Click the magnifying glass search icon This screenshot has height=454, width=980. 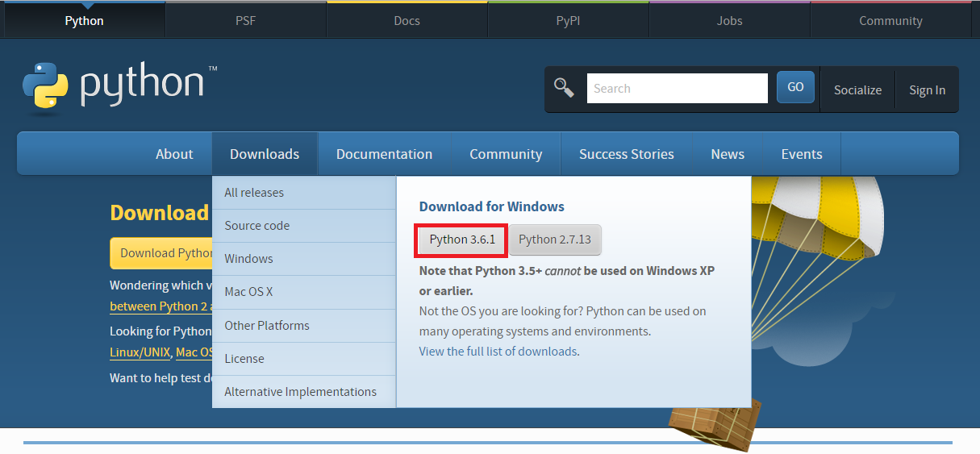pos(564,88)
